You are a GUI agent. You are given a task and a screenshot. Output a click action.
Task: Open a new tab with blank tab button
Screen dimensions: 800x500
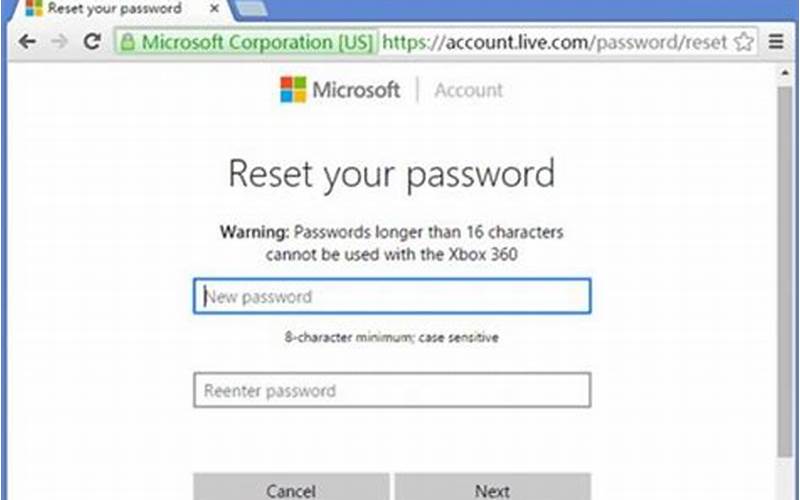click(x=251, y=8)
